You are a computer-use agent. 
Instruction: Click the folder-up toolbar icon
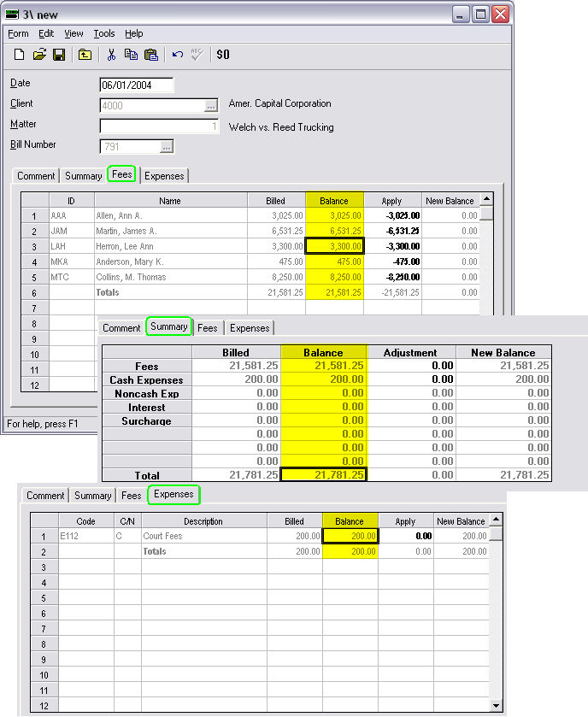[85, 55]
